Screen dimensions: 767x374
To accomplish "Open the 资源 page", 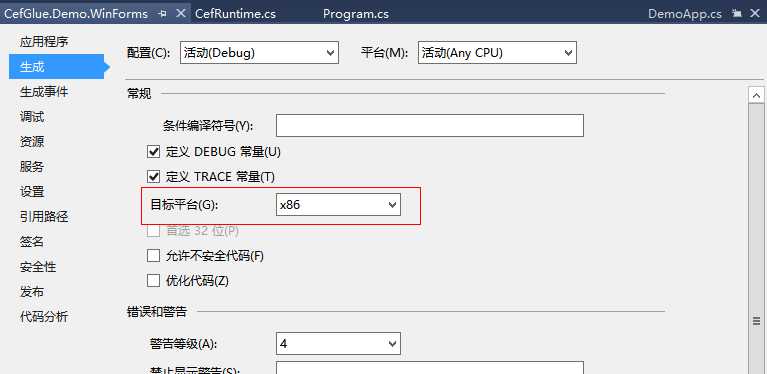I will [x=32, y=142].
